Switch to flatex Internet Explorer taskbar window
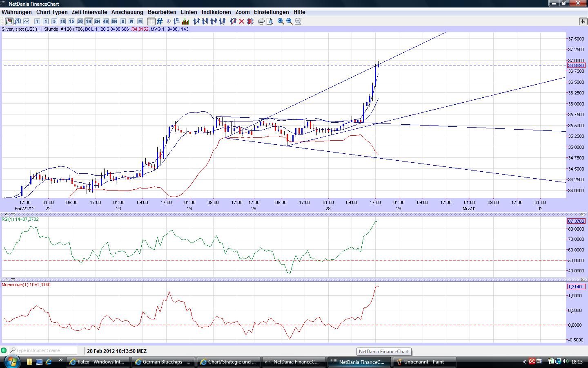This screenshot has height=368, width=588. (98, 362)
